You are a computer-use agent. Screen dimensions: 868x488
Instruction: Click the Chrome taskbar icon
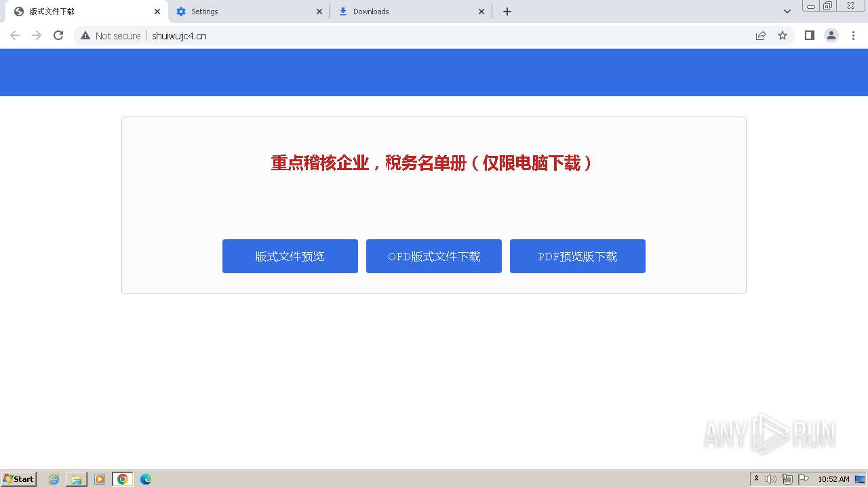tap(123, 479)
